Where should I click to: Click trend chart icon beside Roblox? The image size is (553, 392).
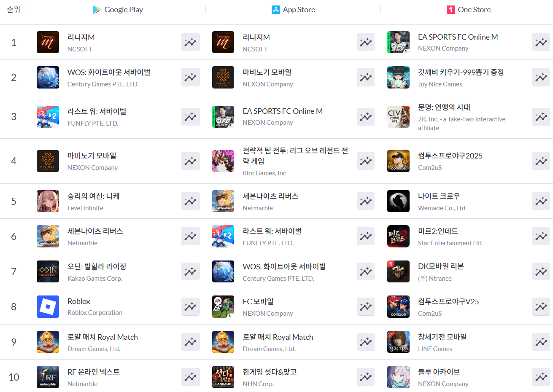point(190,306)
